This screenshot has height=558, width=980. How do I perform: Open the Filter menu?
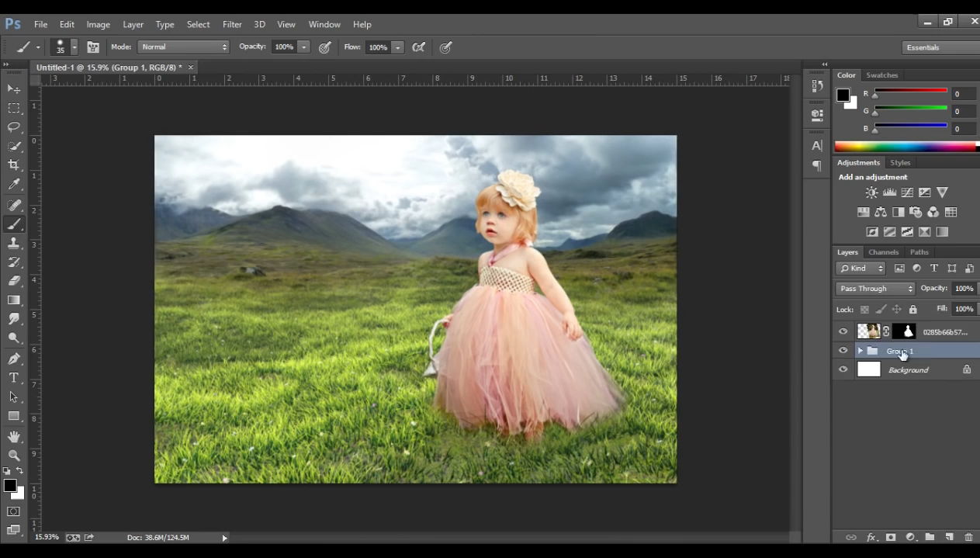[x=232, y=24]
